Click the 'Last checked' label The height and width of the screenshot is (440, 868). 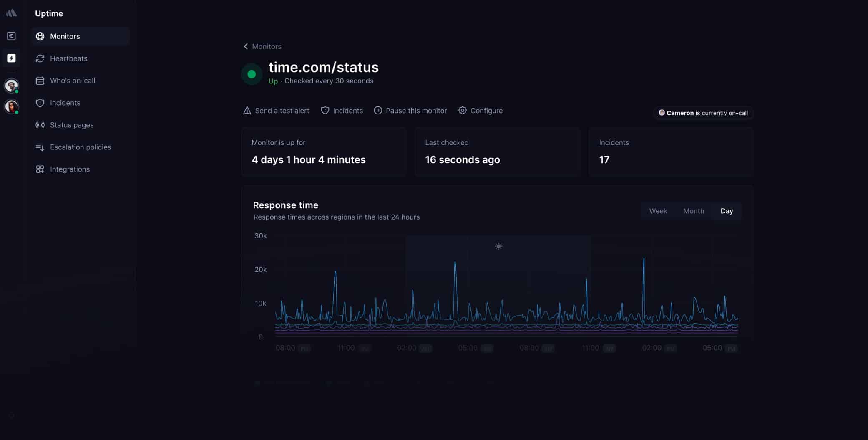[x=447, y=142]
